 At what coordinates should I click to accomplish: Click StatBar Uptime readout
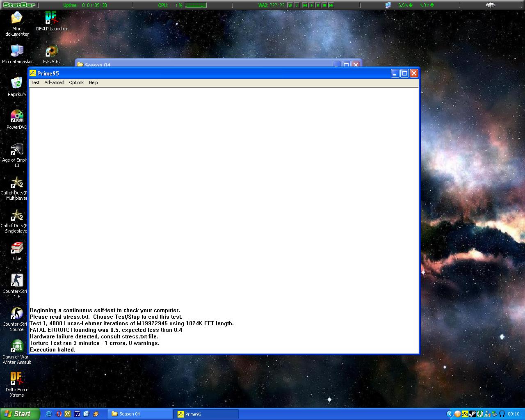[x=85, y=5]
